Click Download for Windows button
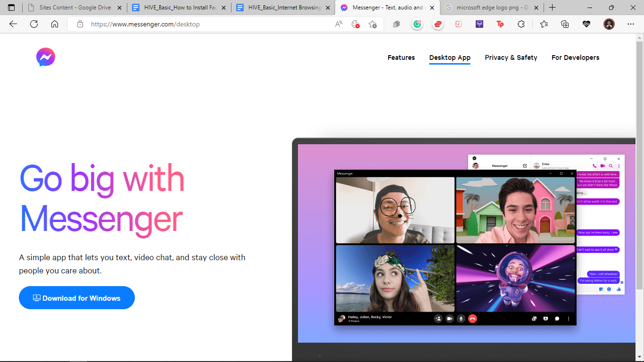Image resolution: width=644 pixels, height=362 pixels. pos(77,298)
